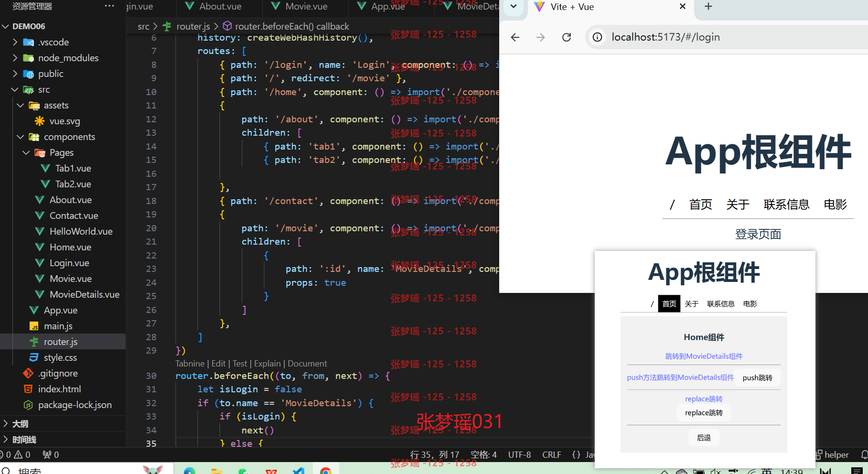The image size is (868, 474).
Task: Click Tabnine Explain code lens
Action: 268,364
